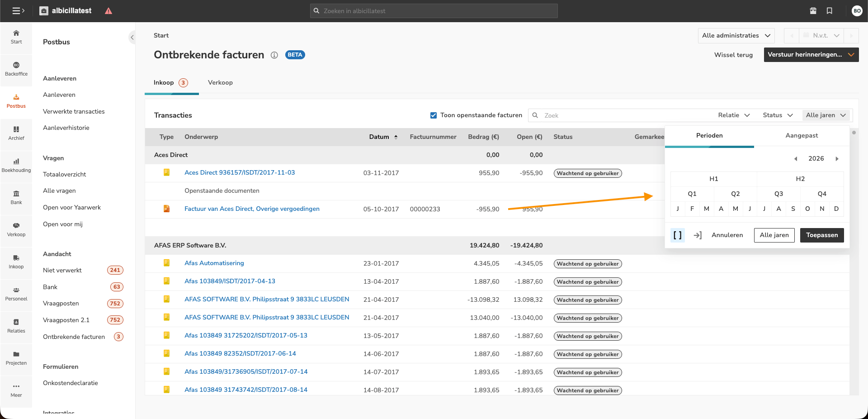Image resolution: width=868 pixels, height=419 pixels.
Task: Open the Backoffice sidebar icon
Action: coord(16,69)
